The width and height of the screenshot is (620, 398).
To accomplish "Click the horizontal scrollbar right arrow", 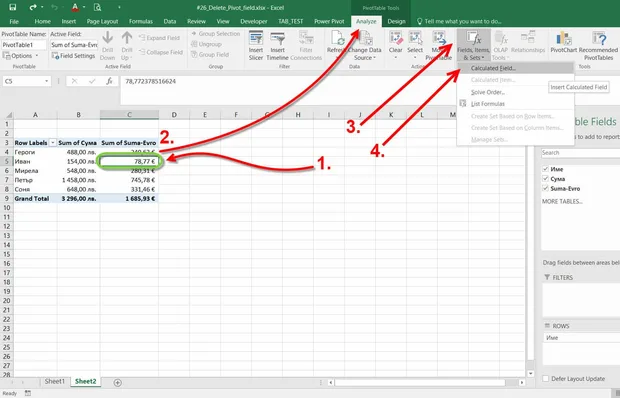I will click(x=522, y=382).
